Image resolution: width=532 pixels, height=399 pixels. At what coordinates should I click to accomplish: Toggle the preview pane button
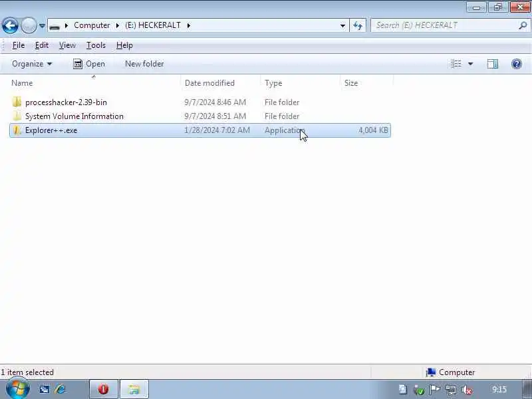(493, 64)
